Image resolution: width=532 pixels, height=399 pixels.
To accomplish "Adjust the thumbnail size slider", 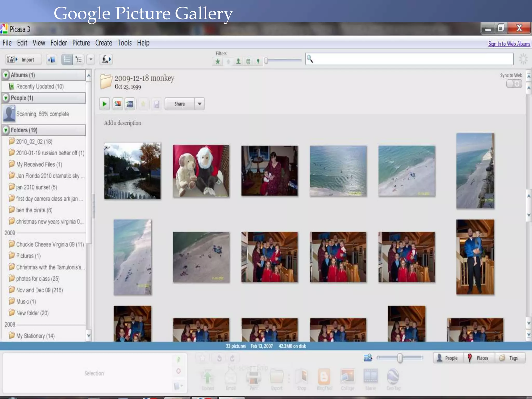I will pos(400,358).
